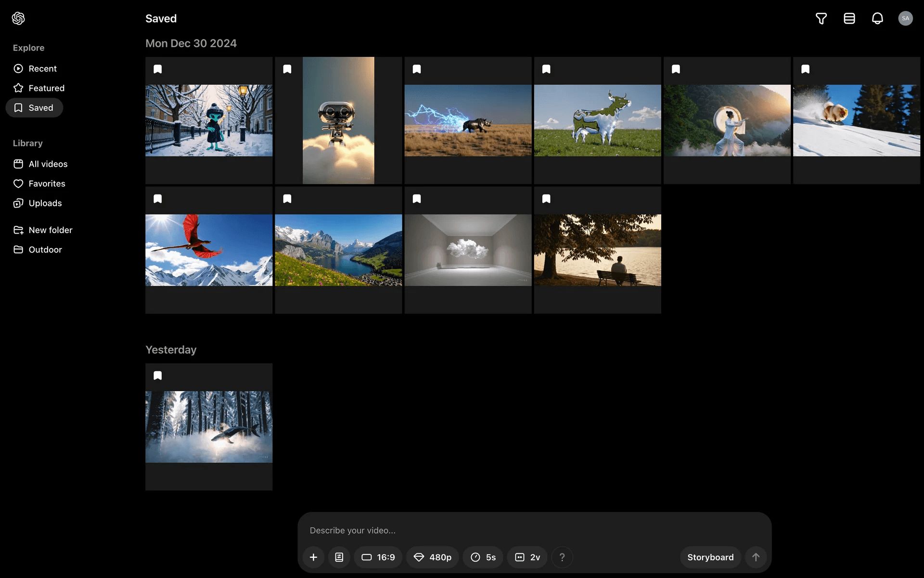Toggle bookmark on the metallic cow video
The image size is (924, 578).
pos(546,69)
